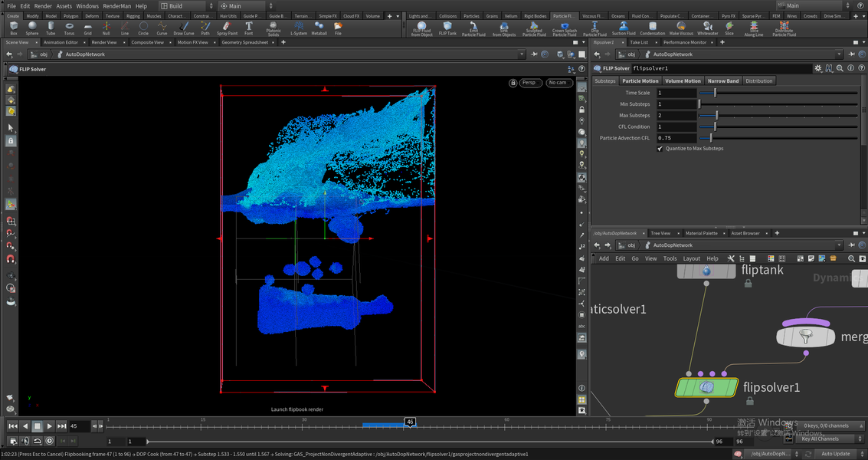Select the Draw Curve shelf tool
The height and width of the screenshot is (460, 868).
[184, 28]
